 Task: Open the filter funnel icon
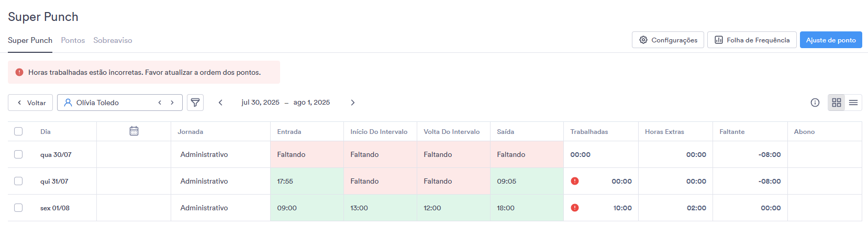coord(195,103)
